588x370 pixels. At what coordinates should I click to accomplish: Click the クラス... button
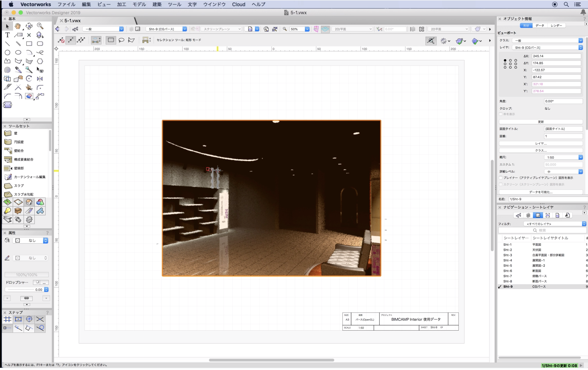point(541,151)
